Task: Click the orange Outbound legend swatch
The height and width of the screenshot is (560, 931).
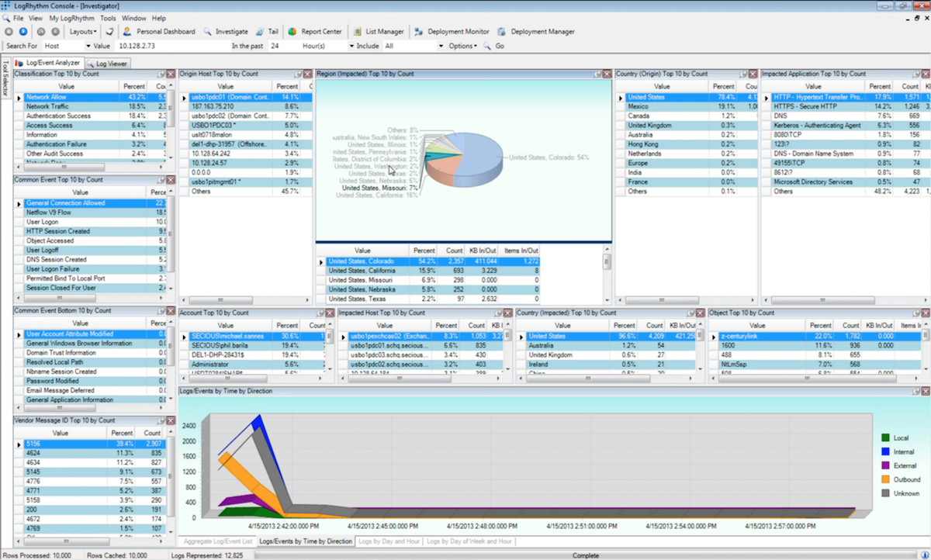Action: coord(886,479)
